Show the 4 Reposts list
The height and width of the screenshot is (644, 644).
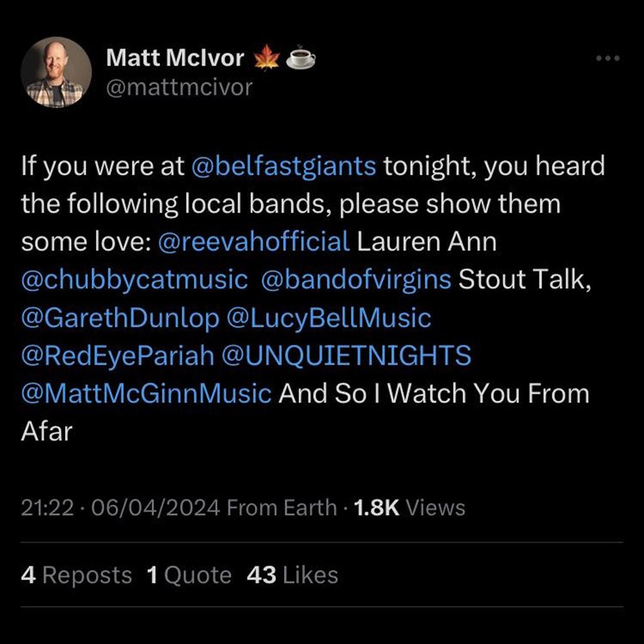[76, 575]
